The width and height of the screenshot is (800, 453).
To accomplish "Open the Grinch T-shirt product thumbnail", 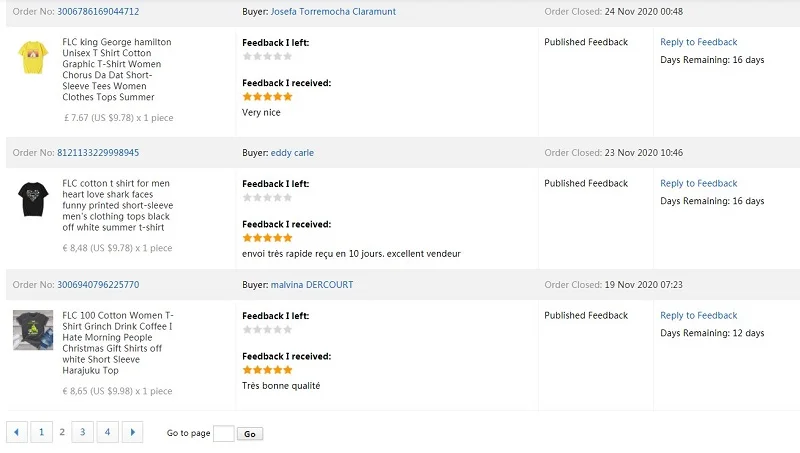I will (33, 330).
